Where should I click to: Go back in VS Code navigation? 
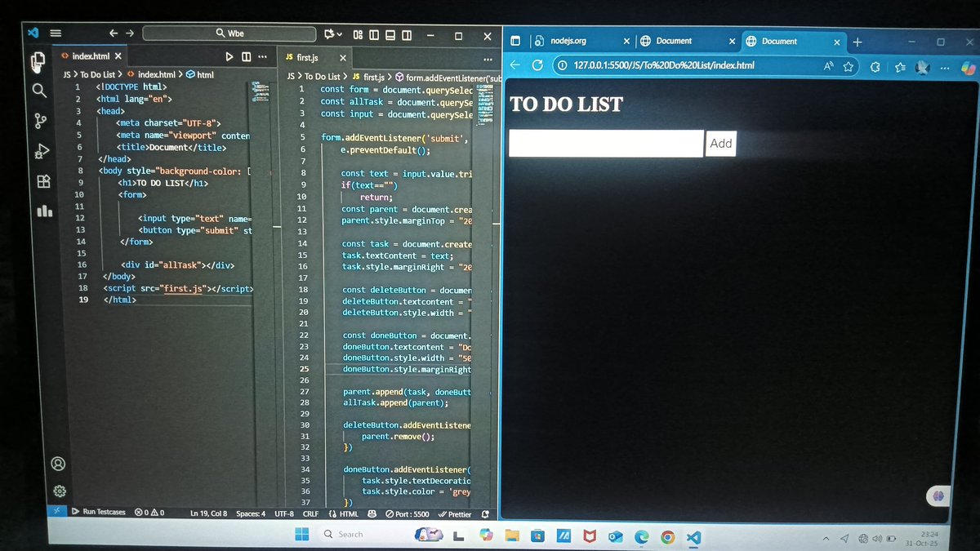pos(114,33)
